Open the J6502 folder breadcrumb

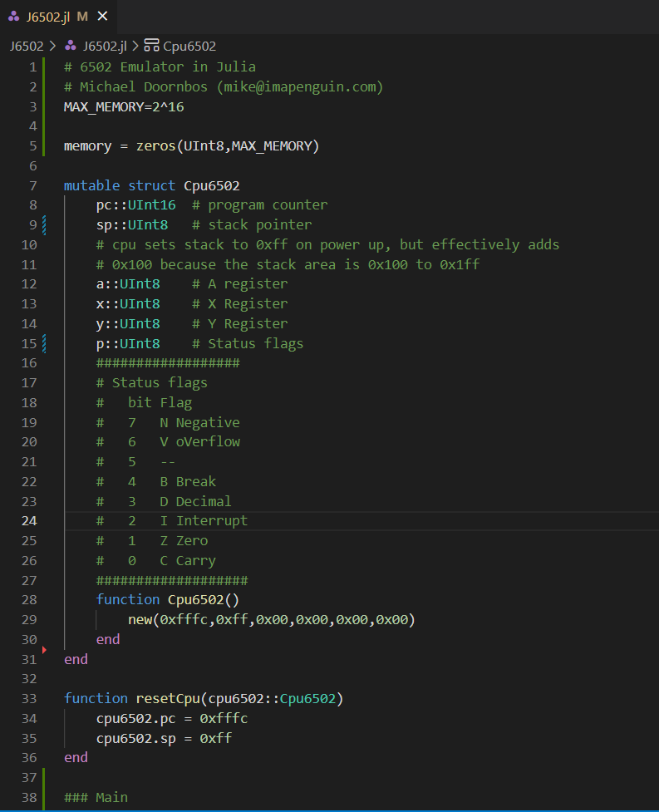[x=27, y=46]
